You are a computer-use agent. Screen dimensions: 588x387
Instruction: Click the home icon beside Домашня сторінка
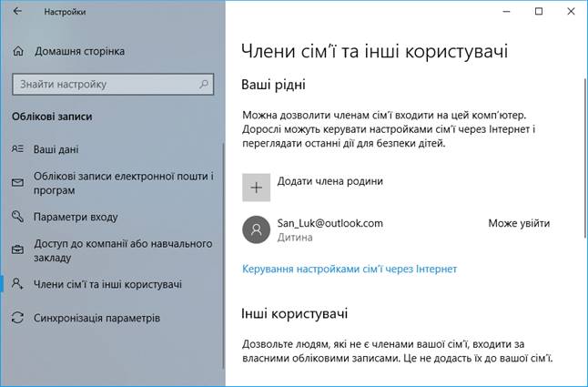18,51
